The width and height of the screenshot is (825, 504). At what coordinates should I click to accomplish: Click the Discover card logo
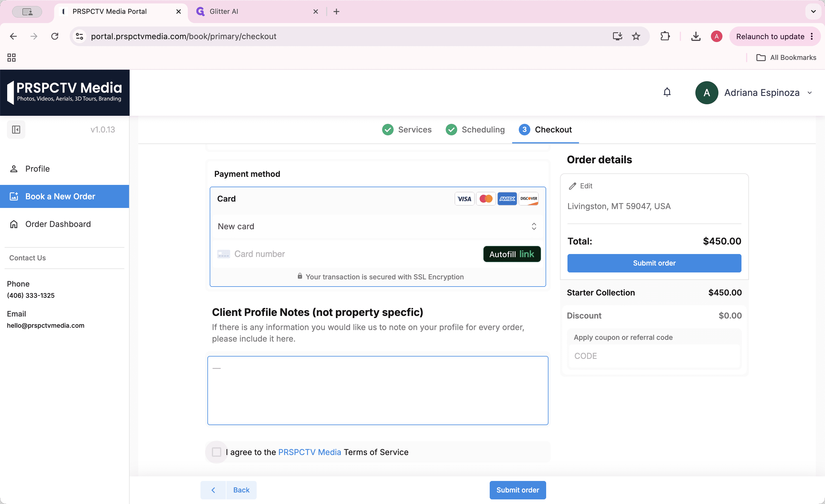click(x=529, y=199)
